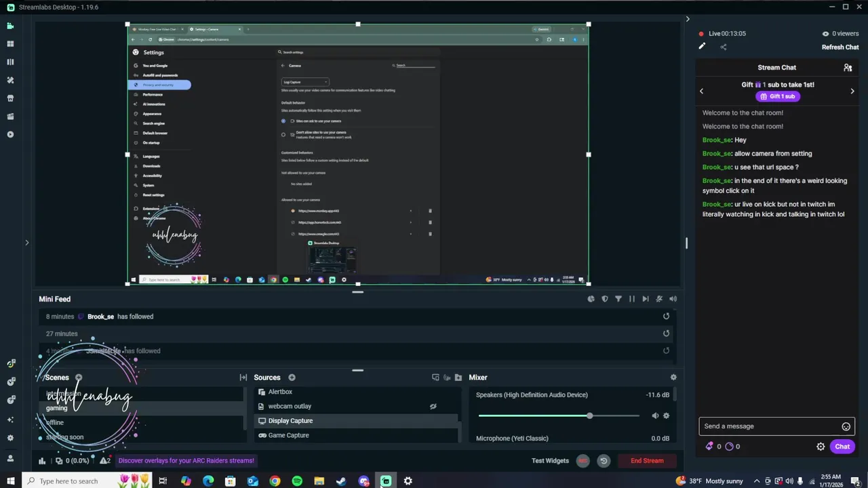This screenshot has height=488, width=868.
Task: Mute the Speakers High Definition Audio Device
Action: (x=655, y=415)
